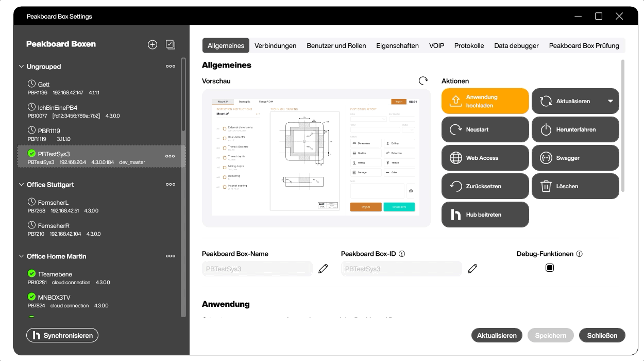Open Office Stuttgart group options menu

coord(171,185)
